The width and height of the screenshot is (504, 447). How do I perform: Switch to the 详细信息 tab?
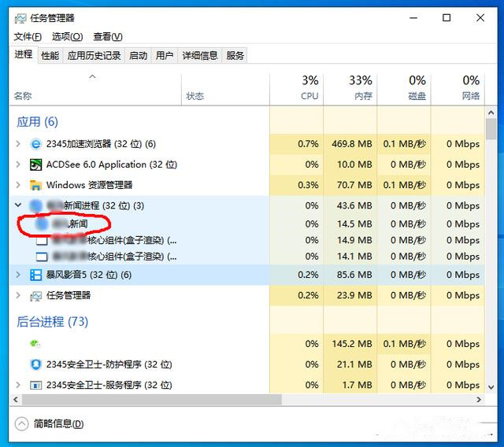pyautogui.click(x=200, y=56)
